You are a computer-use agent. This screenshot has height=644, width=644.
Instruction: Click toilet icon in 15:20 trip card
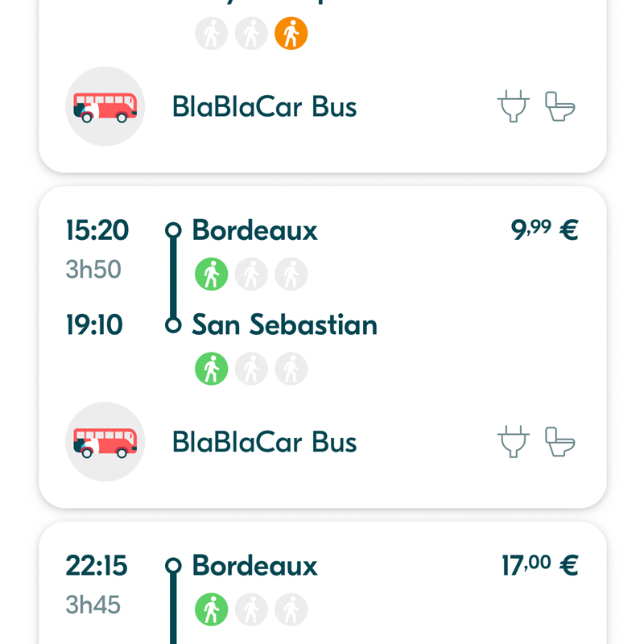[560, 441]
